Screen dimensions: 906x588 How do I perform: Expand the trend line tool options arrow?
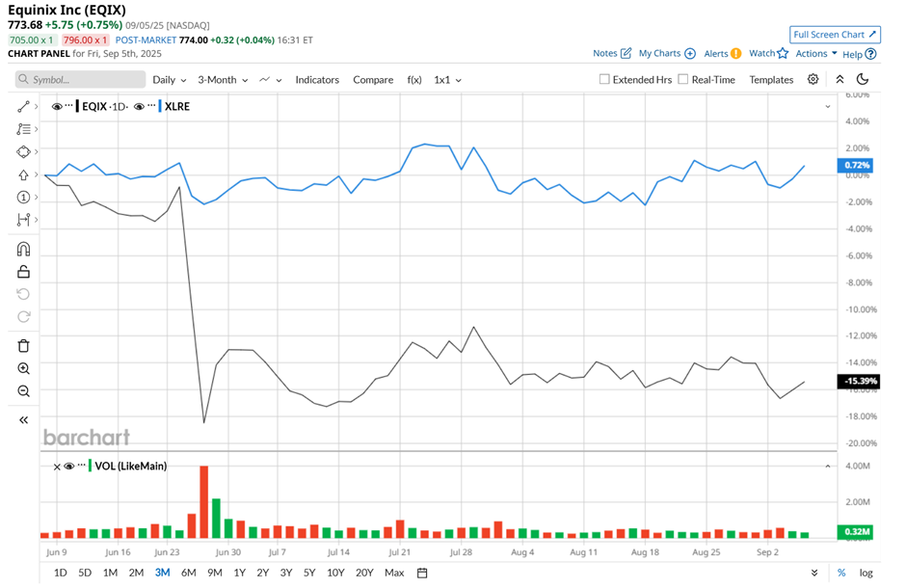pos(36,107)
